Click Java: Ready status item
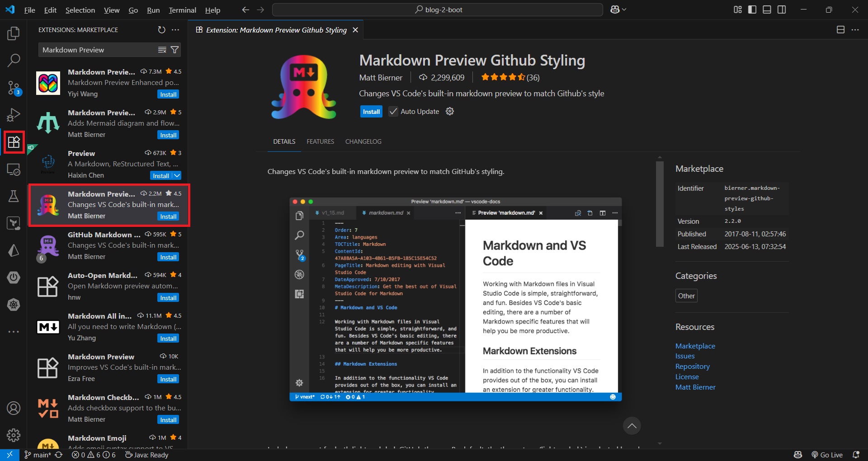Image resolution: width=868 pixels, height=461 pixels. click(146, 455)
